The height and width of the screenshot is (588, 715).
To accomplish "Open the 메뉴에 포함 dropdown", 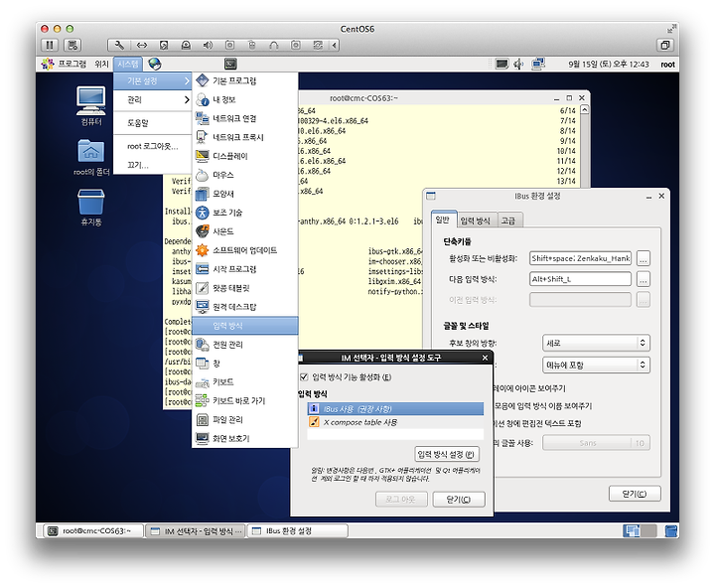I will [596, 365].
